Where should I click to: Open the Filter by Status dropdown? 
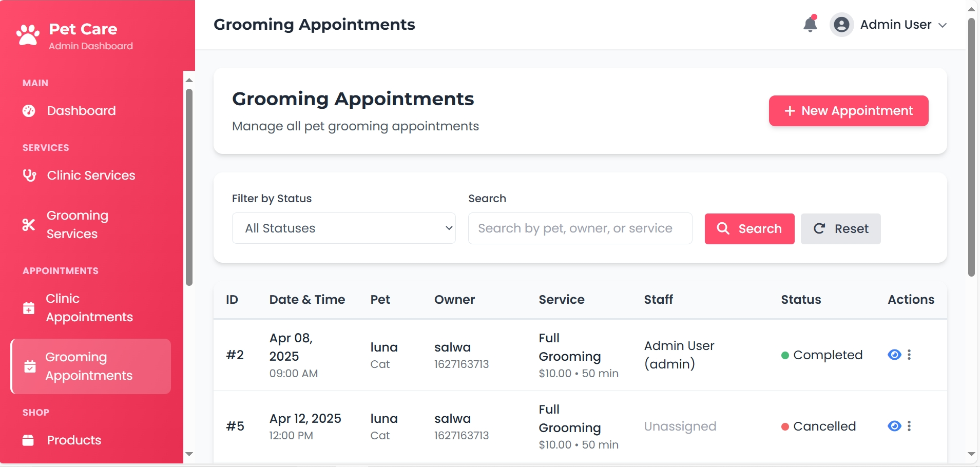point(343,228)
